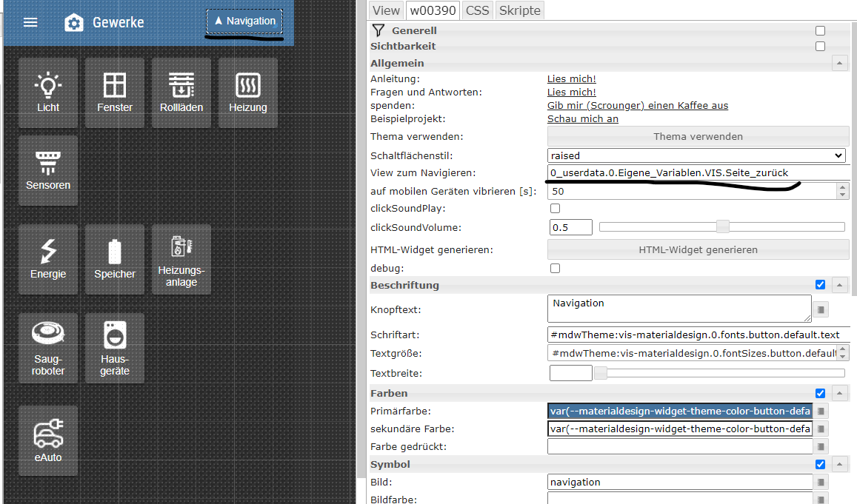Viewport: 857px width, 504px height.
Task: Collapse the Farben section
Action: pyautogui.click(x=839, y=394)
